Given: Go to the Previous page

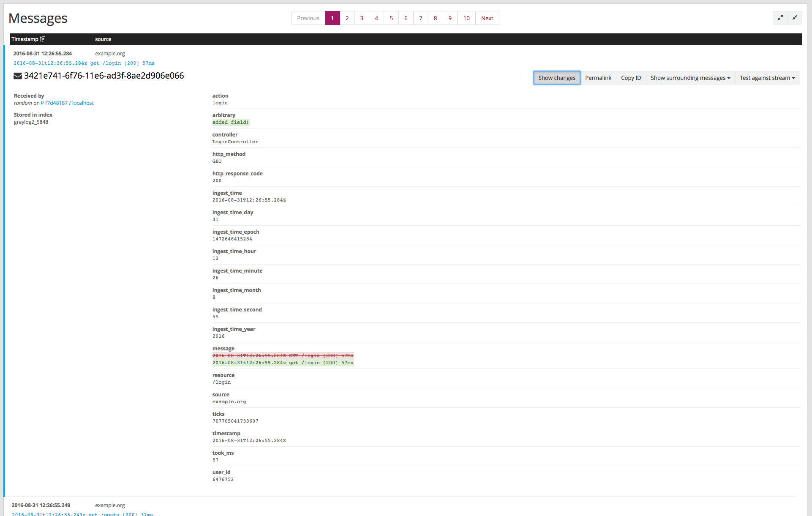Looking at the screenshot, I should coord(308,18).
